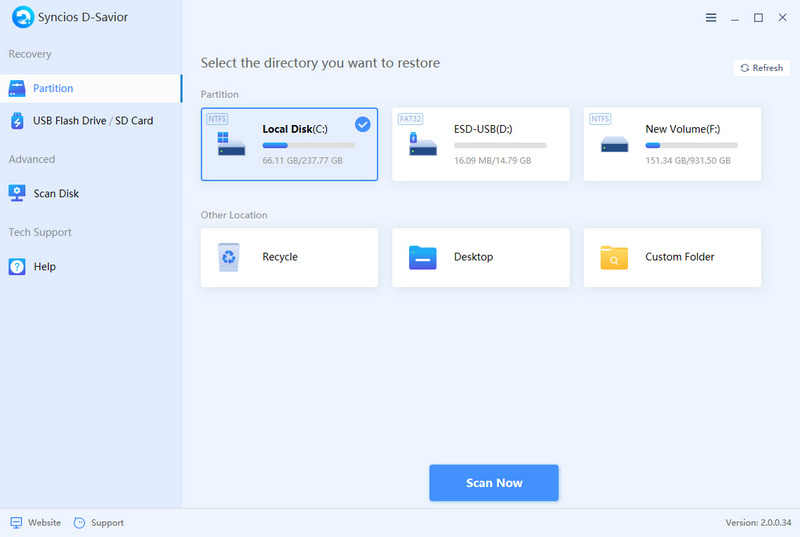This screenshot has width=800, height=537.
Task: Toggle the Local Disk(C:) selection checkmark
Action: (362, 125)
